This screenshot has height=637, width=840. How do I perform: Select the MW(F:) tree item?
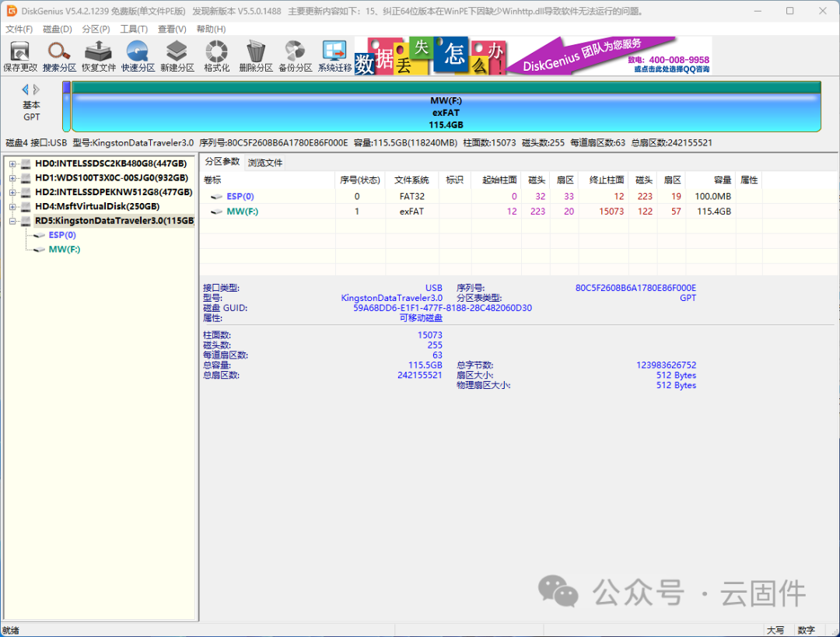[65, 250]
